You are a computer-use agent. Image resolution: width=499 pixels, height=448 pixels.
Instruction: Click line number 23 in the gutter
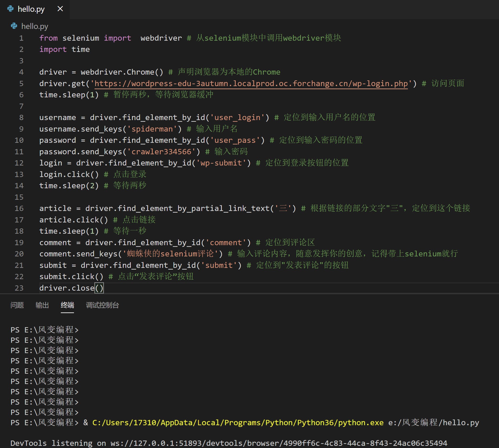tap(19, 288)
